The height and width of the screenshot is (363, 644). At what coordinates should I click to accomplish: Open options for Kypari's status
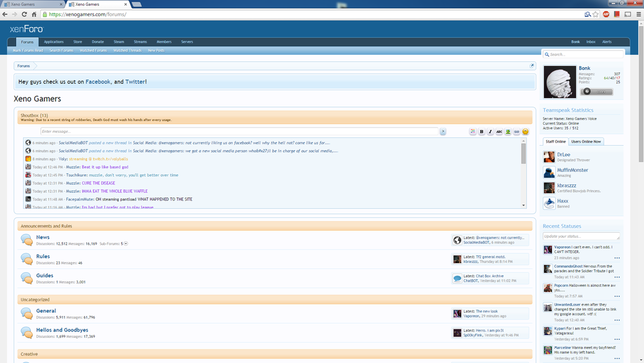tap(617, 339)
